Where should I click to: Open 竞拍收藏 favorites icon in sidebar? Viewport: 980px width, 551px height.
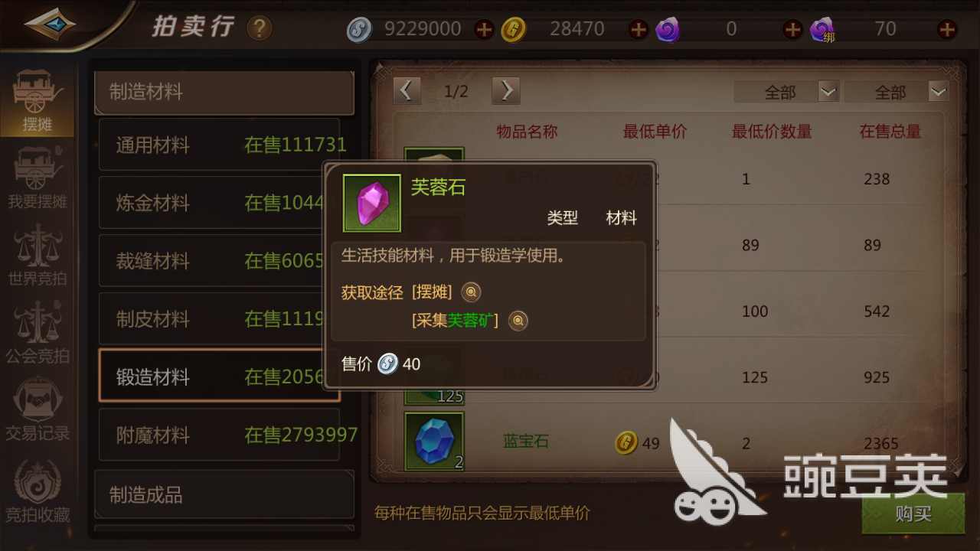(x=37, y=491)
